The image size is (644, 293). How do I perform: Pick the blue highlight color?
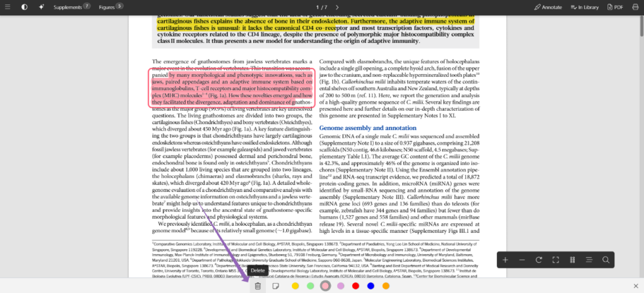pos(370,286)
